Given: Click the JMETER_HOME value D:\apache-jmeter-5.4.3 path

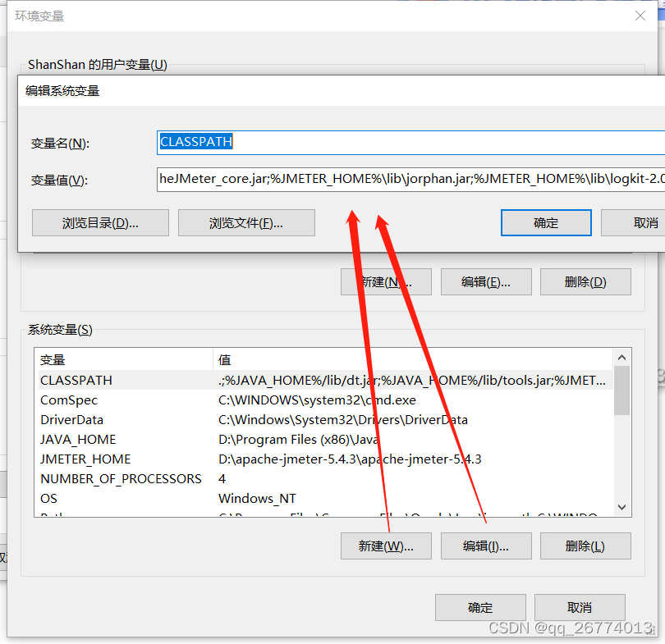Looking at the screenshot, I should pos(350,459).
